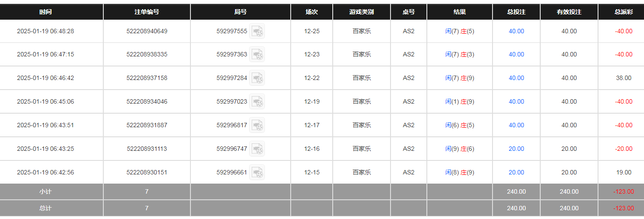Click the 结果 column header

(x=460, y=12)
